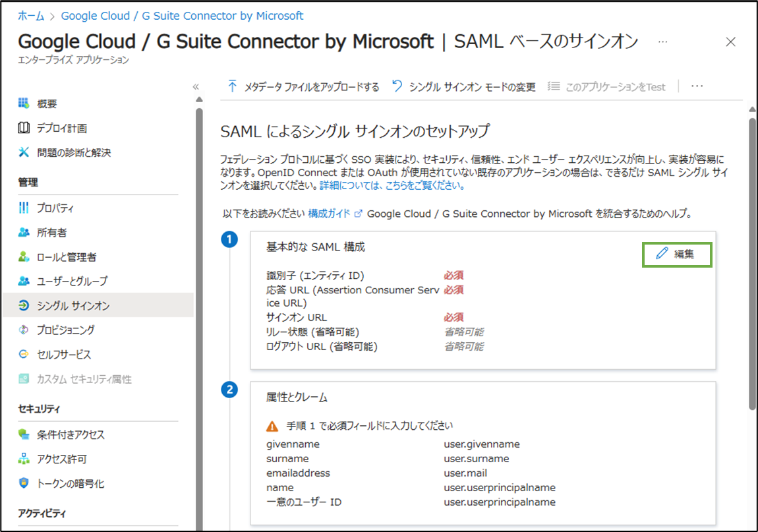Viewport: 758px width, 532px height.
Task: Open 構成ガイド link
Action: (329, 214)
